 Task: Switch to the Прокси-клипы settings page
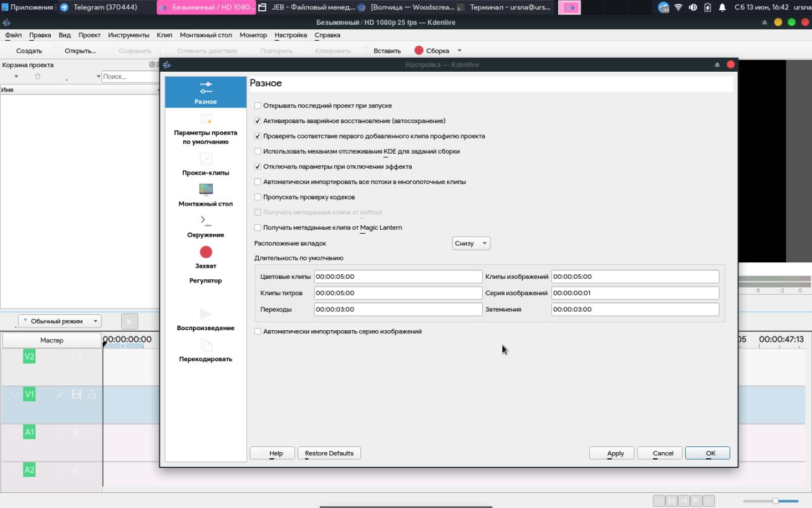[206, 164]
